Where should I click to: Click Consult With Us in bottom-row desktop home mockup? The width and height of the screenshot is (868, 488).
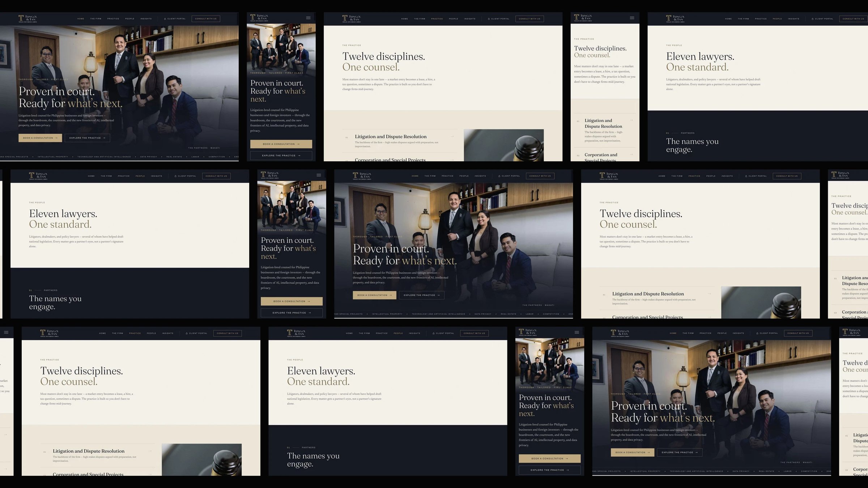798,333
